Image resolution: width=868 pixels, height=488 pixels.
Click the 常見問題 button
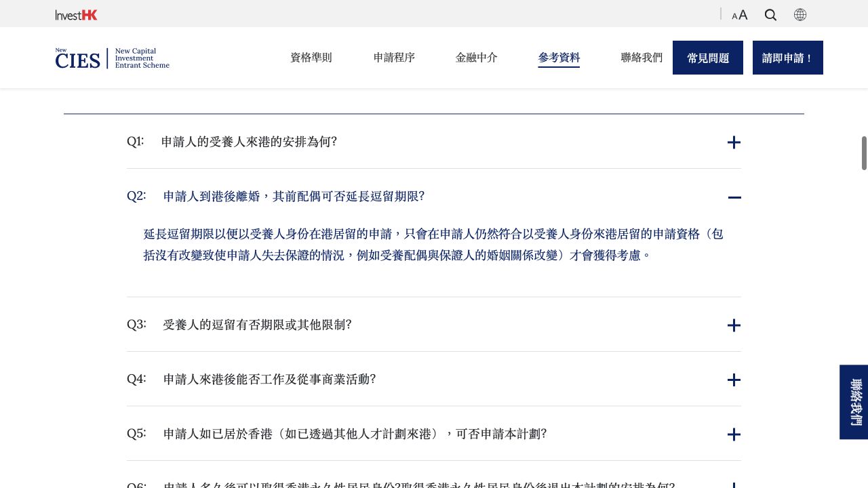point(708,58)
